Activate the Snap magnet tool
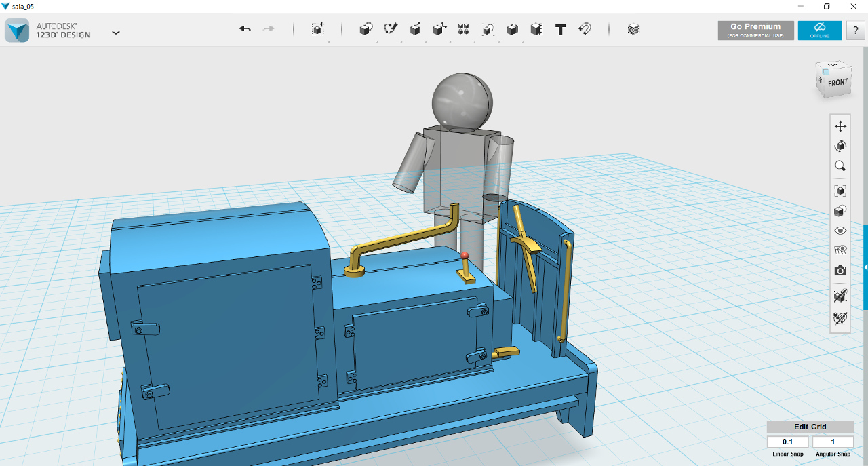This screenshot has width=868, height=466. 585,29
